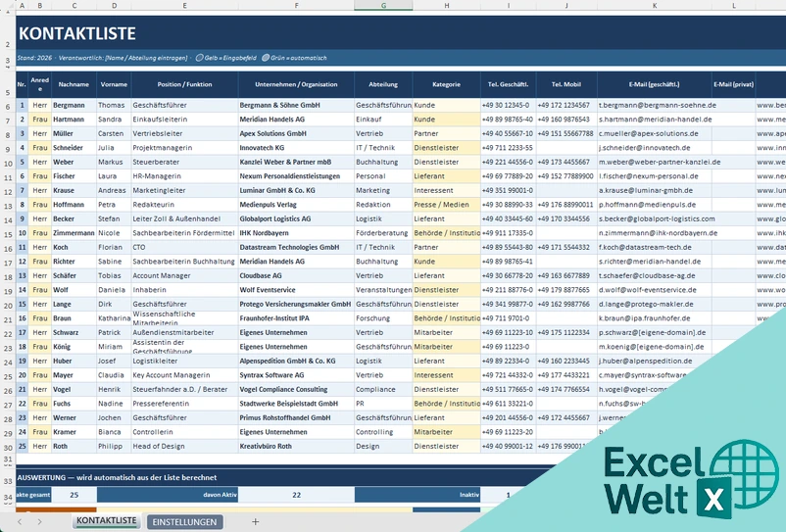Screen dimensions: 786x532
Task: Select the Wolf Eventservice cell
Action: pyautogui.click(x=296, y=290)
